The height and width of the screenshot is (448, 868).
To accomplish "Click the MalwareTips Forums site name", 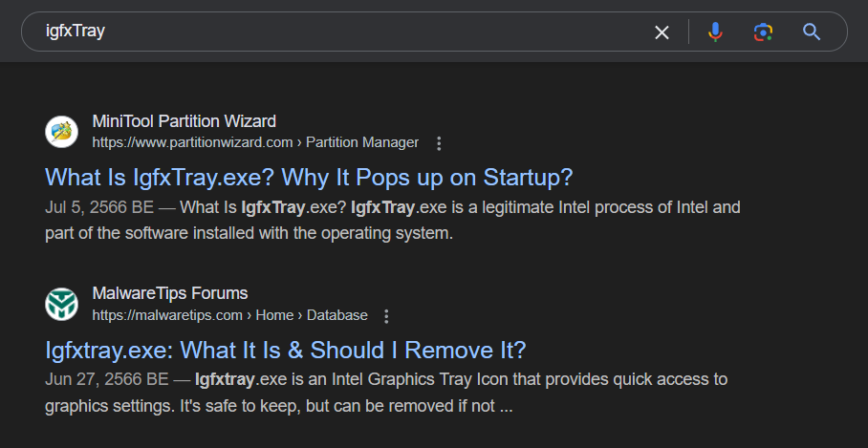I will [170, 293].
